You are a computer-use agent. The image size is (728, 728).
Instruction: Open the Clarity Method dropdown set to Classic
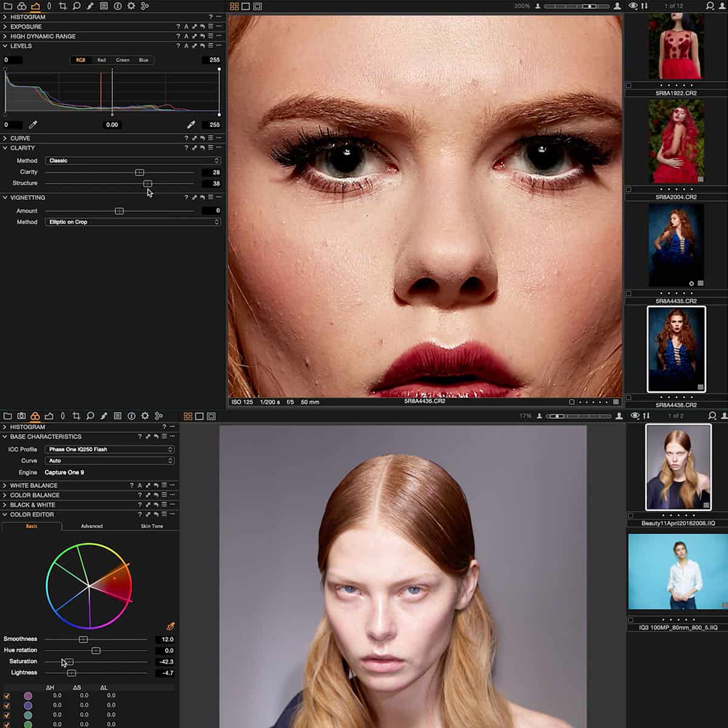pos(132,160)
